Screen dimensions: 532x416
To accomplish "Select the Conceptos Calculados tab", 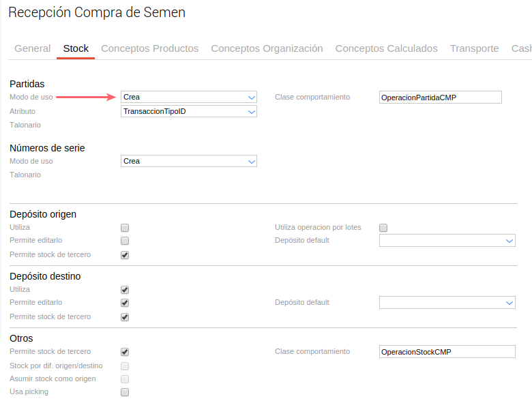I will pyautogui.click(x=386, y=48).
